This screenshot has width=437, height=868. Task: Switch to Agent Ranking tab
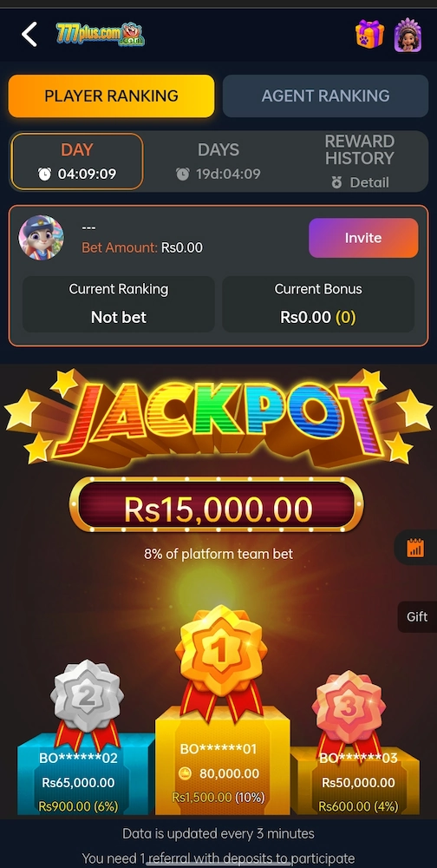(325, 95)
